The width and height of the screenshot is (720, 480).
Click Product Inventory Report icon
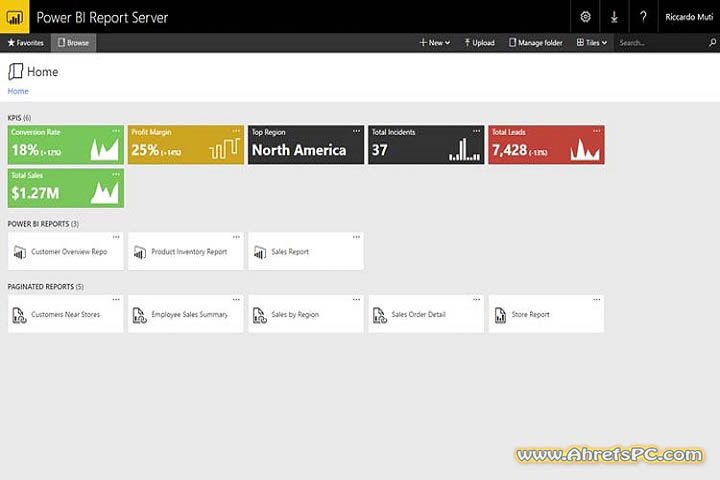[140, 252]
